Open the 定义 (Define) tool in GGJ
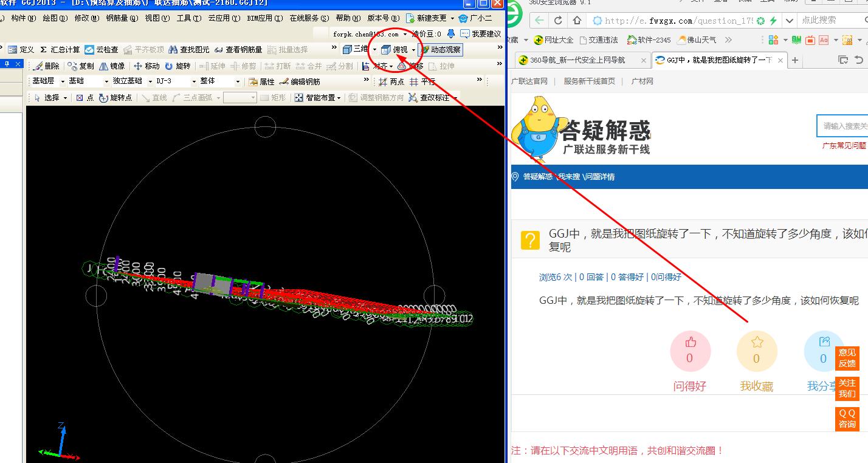This screenshot has width=868, height=463. pos(21,50)
